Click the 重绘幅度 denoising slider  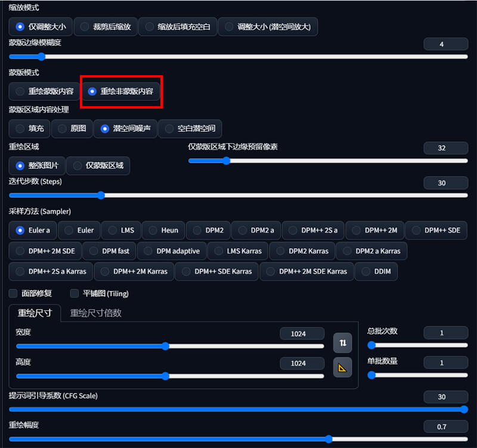point(238,439)
